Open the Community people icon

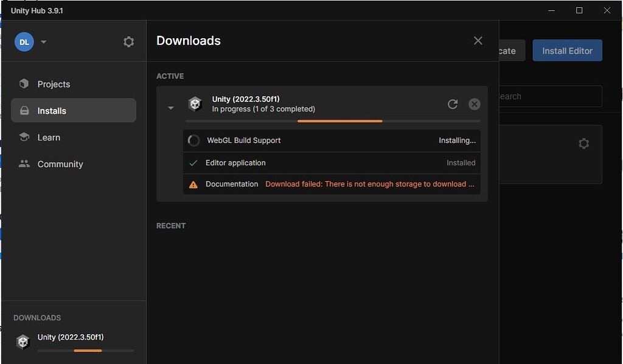pyautogui.click(x=24, y=163)
